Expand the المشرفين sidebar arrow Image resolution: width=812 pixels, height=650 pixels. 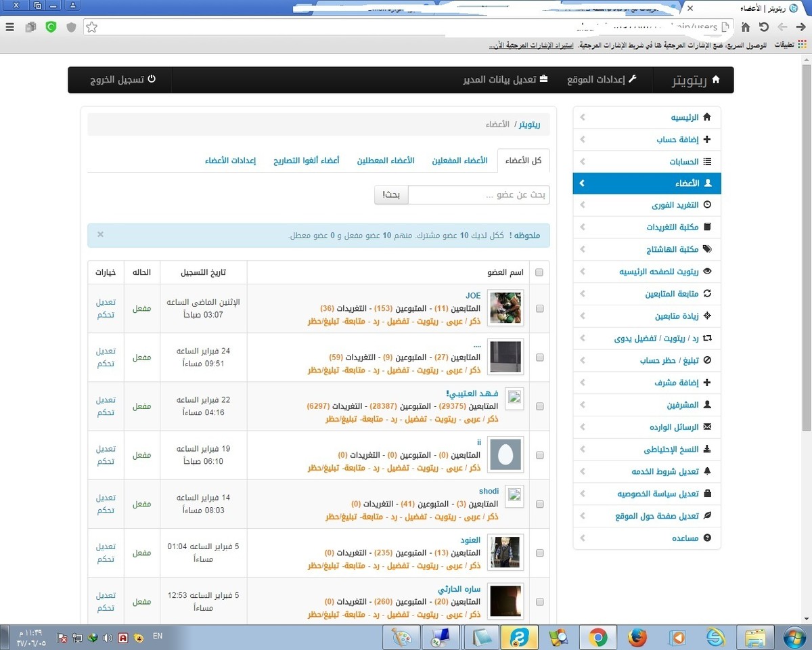[583, 405]
